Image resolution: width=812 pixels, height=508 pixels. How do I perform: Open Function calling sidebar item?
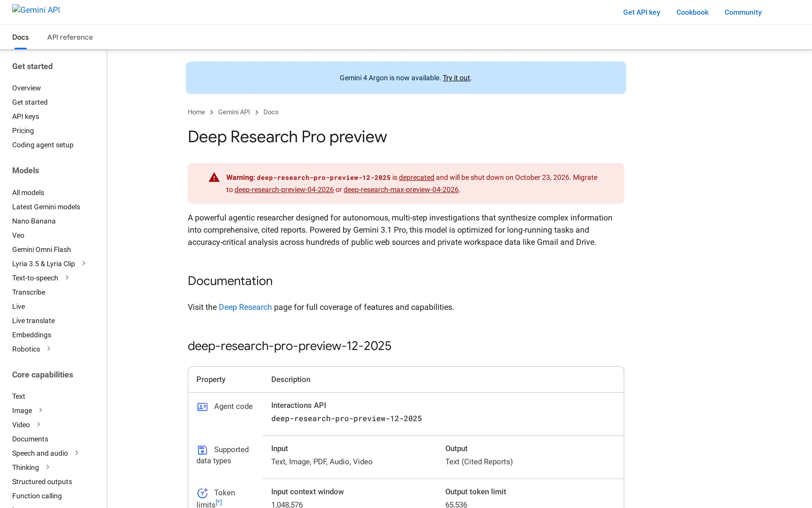click(x=37, y=496)
